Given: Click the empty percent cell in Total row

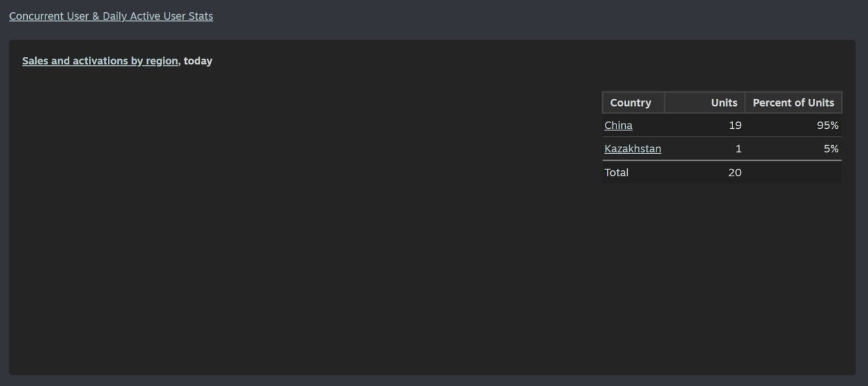Looking at the screenshot, I should [x=793, y=172].
